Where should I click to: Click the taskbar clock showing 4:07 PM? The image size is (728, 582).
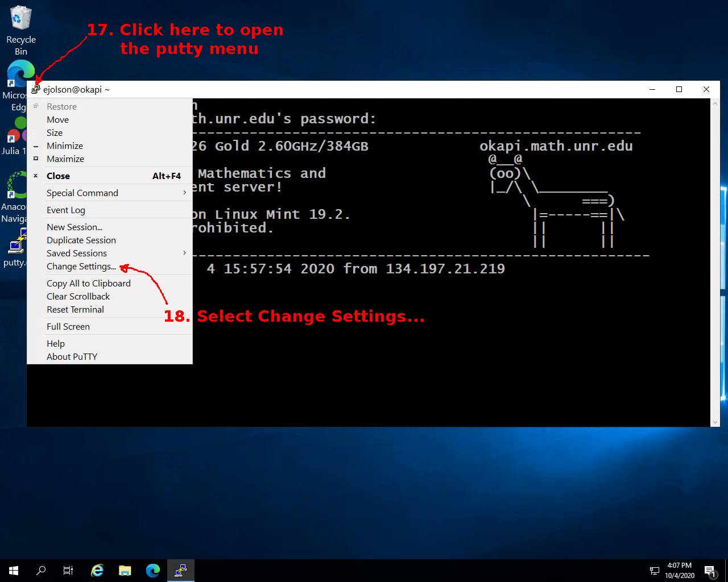tap(680, 571)
